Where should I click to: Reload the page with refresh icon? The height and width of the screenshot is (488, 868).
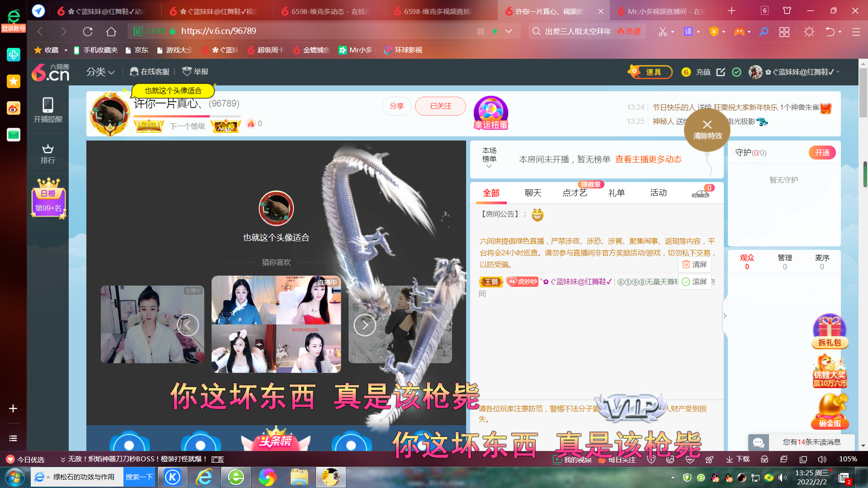(x=88, y=31)
